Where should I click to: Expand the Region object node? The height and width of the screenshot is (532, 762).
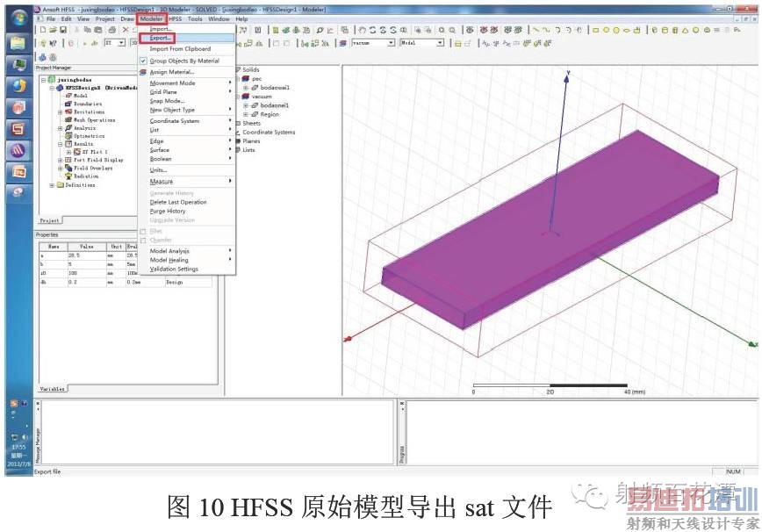(246, 114)
